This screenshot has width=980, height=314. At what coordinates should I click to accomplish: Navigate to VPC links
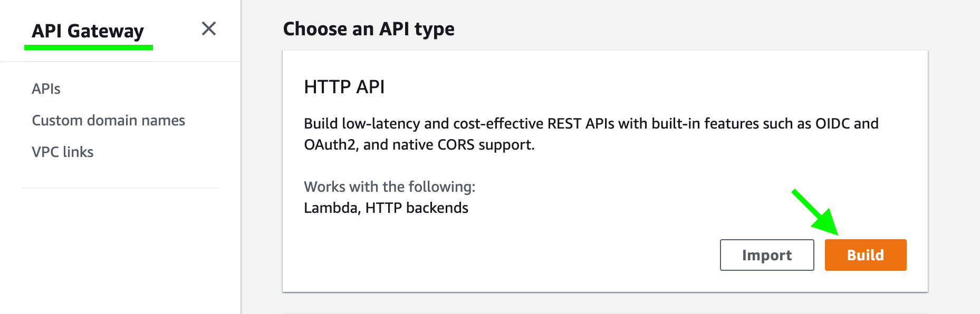coord(62,152)
